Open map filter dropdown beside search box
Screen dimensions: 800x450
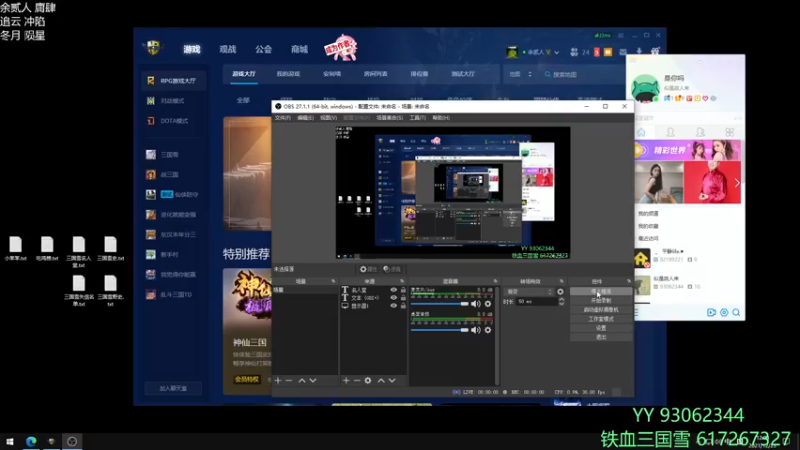520,74
